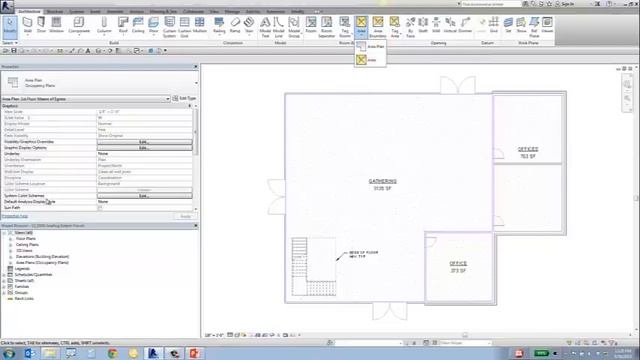Image resolution: width=640 pixels, height=360 pixels.
Task: Collapse the Views (all) tree node
Action: pyautogui.click(x=4, y=233)
